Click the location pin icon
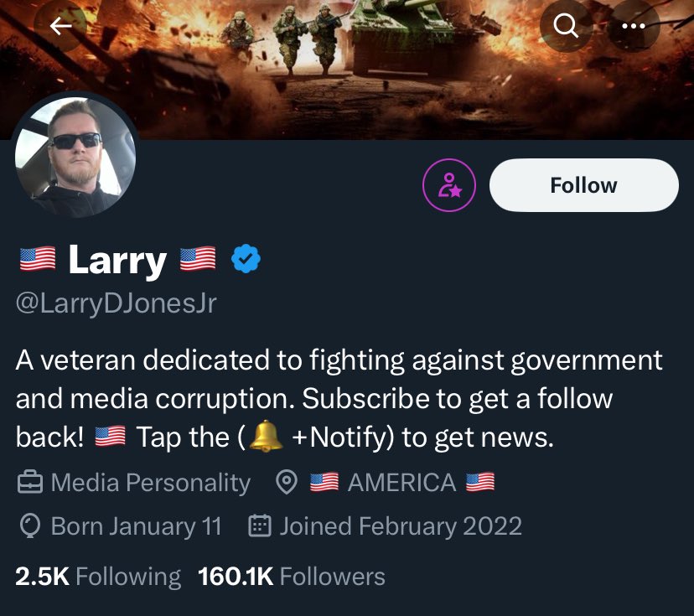 pyautogui.click(x=287, y=483)
